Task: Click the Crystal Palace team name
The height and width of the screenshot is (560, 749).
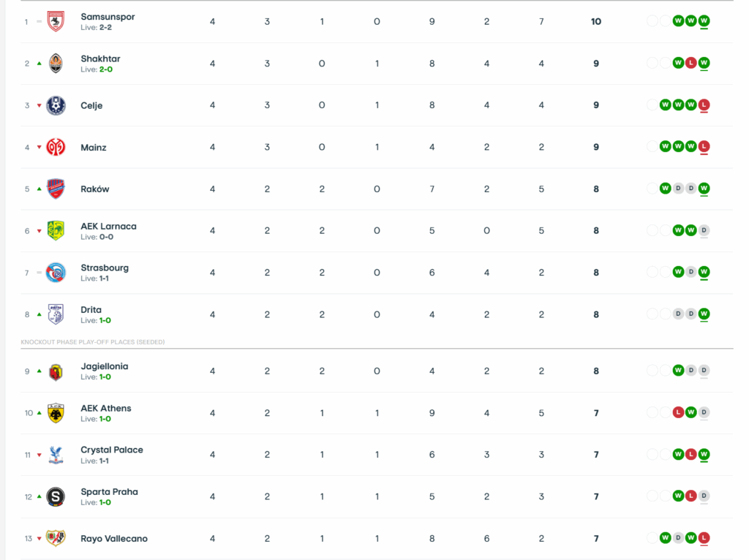Action: pos(112,450)
